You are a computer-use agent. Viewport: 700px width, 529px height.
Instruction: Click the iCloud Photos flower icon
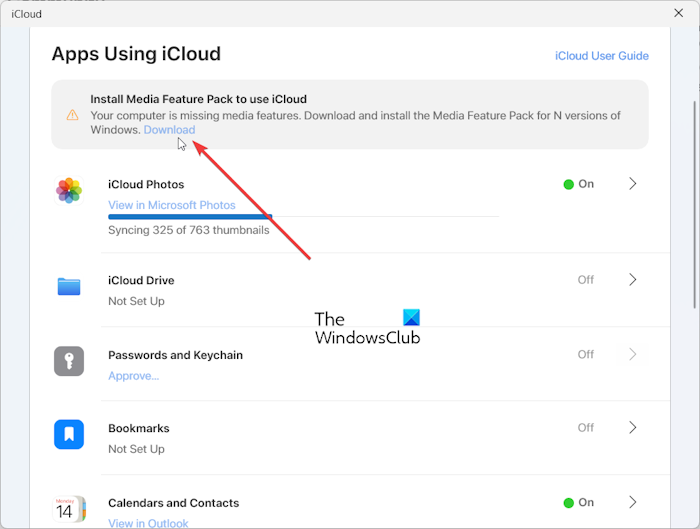tap(69, 190)
